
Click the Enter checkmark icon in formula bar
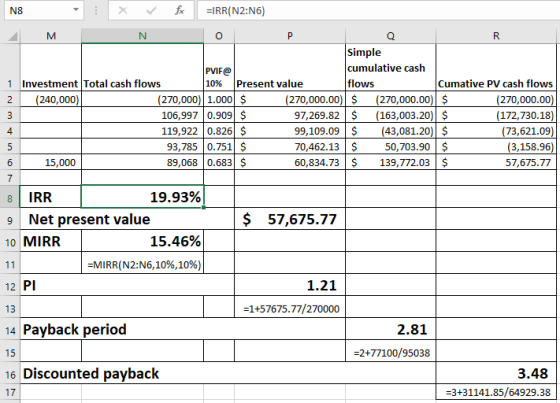click(x=151, y=10)
